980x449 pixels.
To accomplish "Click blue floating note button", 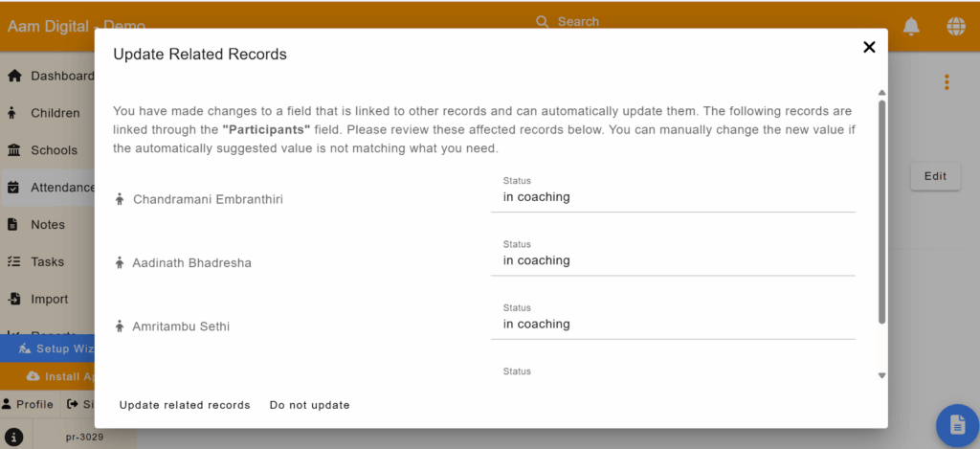I will tap(957, 426).
